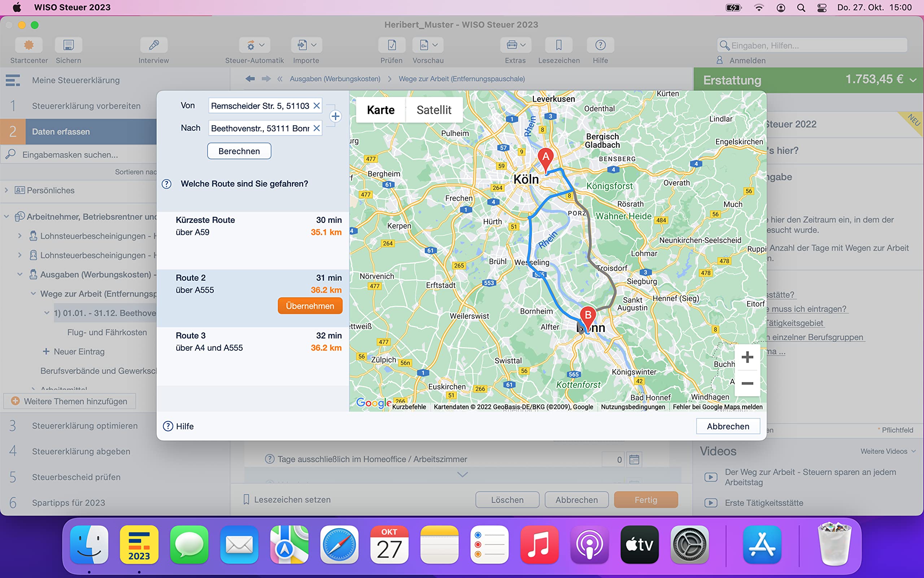Viewport: 924px width, 578px height.
Task: Click the Anmelden user icon
Action: pyautogui.click(x=720, y=60)
